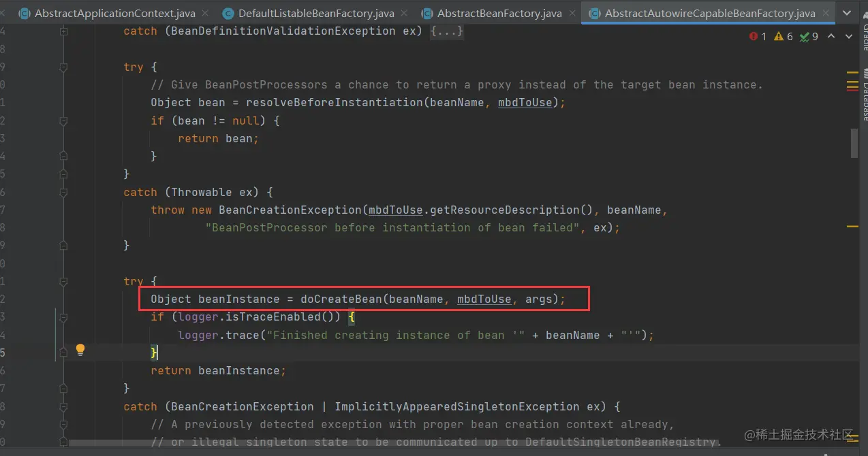Go to next highlighted error arrow
The image size is (868, 456).
click(x=849, y=36)
